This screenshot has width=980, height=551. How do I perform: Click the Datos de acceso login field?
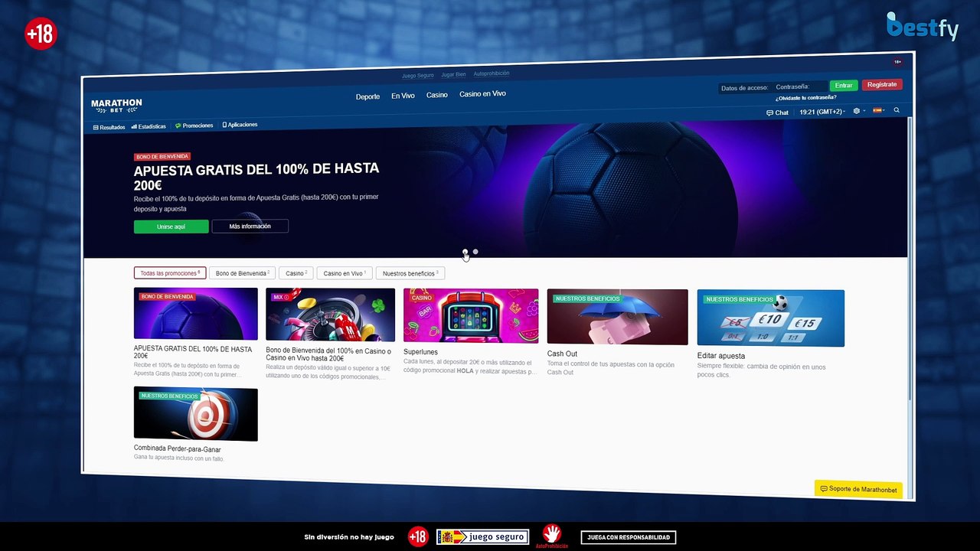tap(744, 88)
